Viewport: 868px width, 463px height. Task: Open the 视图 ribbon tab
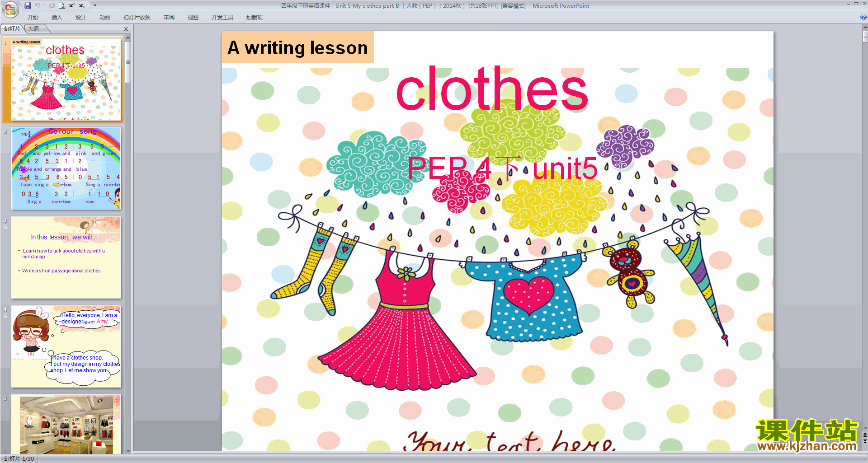[193, 17]
